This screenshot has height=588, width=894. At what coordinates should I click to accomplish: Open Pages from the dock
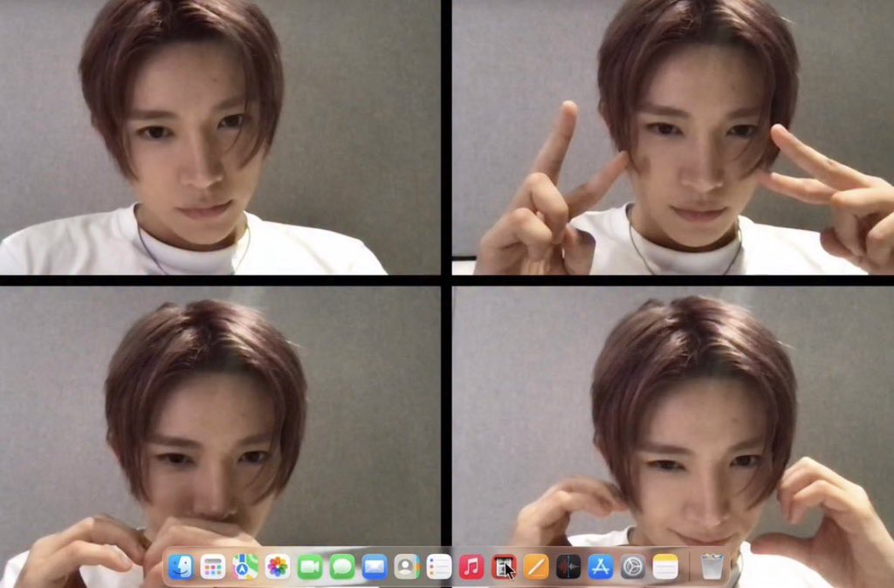536,567
